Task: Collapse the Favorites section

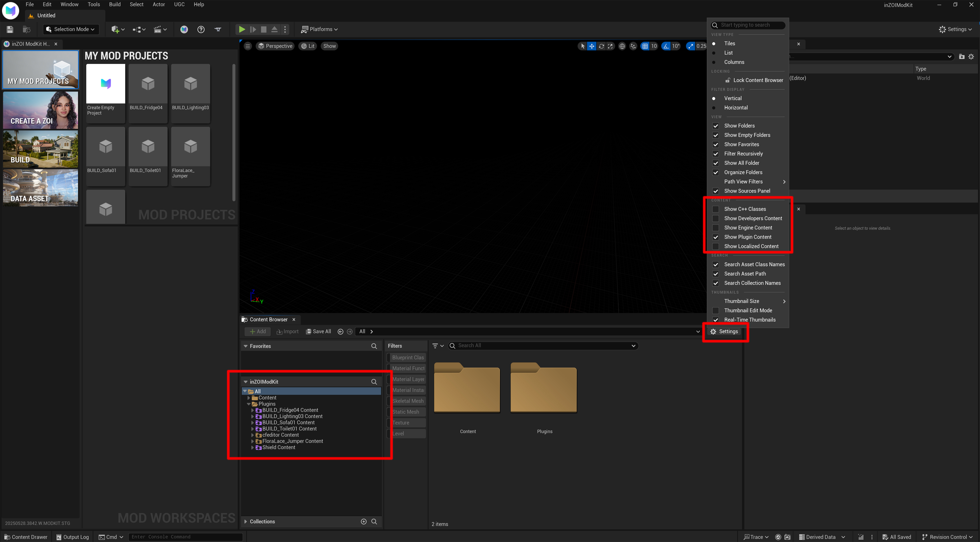Action: click(x=246, y=346)
